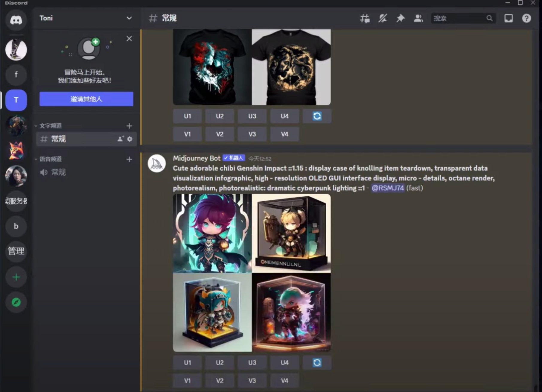Image resolution: width=542 pixels, height=392 pixels.
Task: Click the 邀请其他人 button
Action: click(x=86, y=99)
